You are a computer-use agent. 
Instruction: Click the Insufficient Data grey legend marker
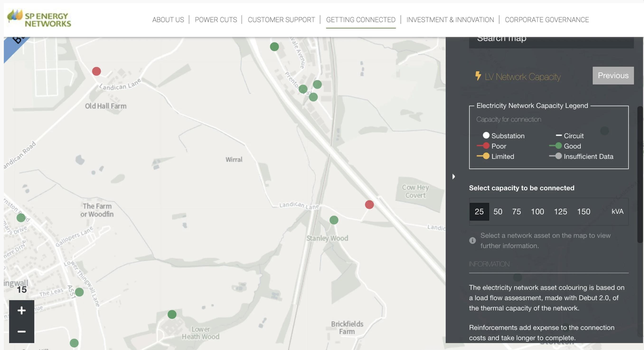558,156
